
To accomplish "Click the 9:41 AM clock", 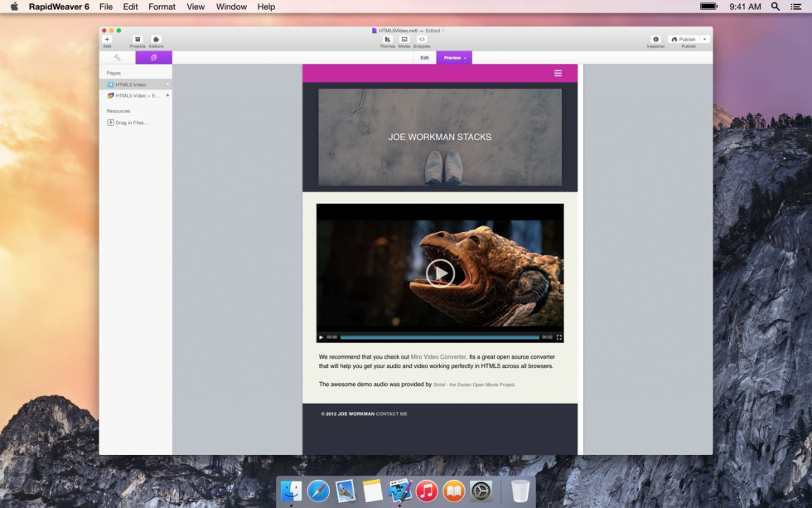I will pyautogui.click(x=745, y=7).
